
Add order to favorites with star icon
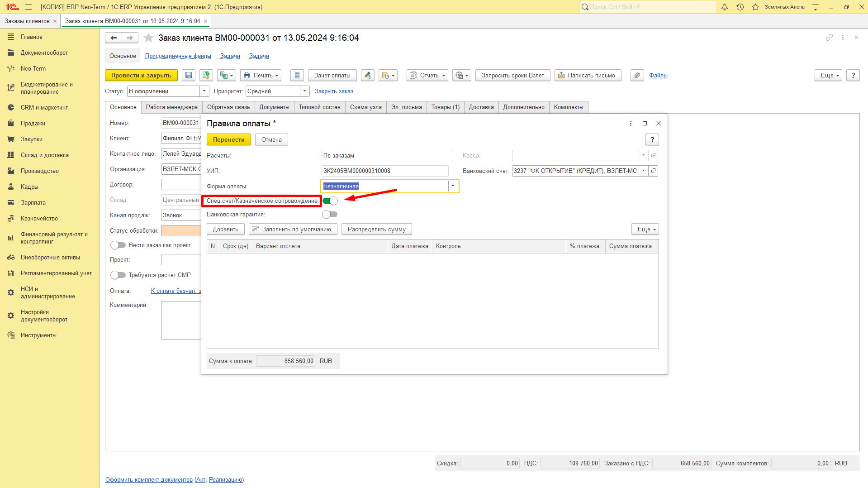click(x=148, y=38)
